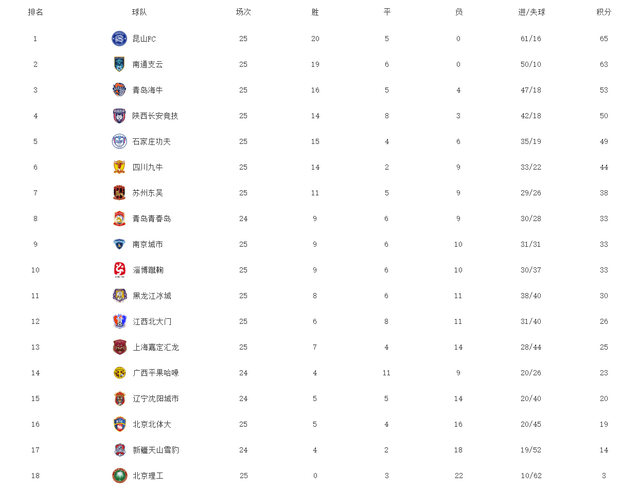
Task: Open the 黑龙江冰城 team name link
Action: click(152, 296)
